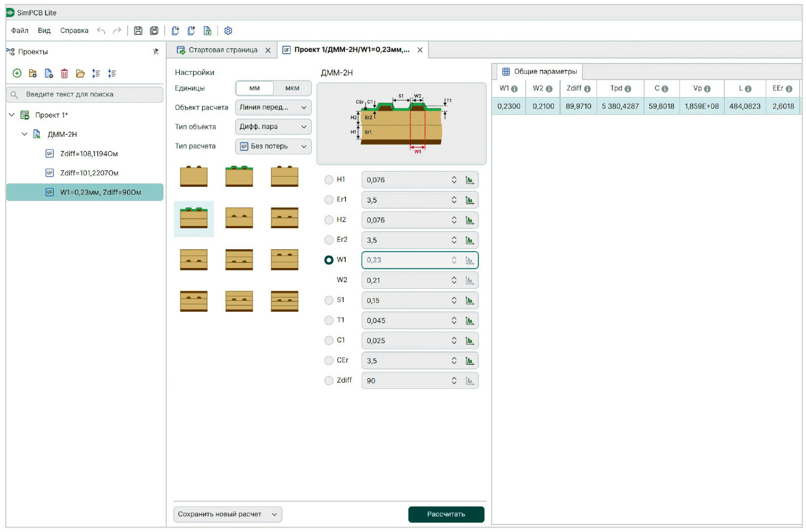Click the green add project icon
This screenshot has height=532, width=806.
pyautogui.click(x=17, y=73)
